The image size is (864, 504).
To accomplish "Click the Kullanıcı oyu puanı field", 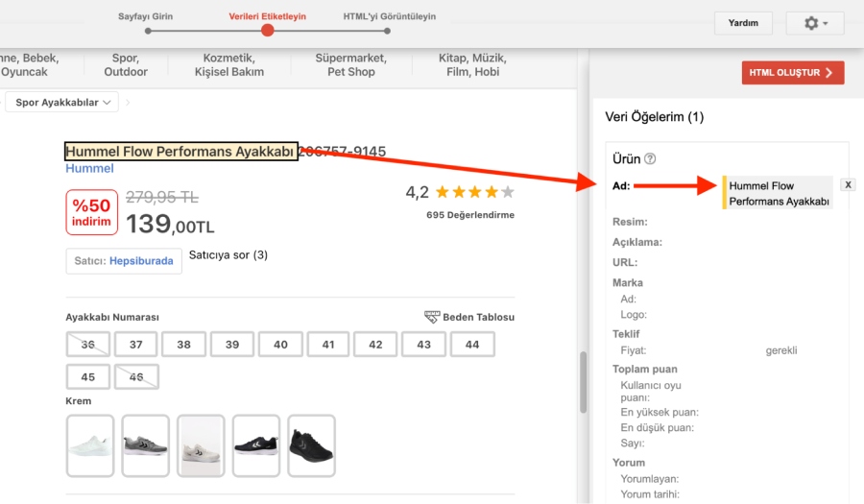I will (x=651, y=391).
